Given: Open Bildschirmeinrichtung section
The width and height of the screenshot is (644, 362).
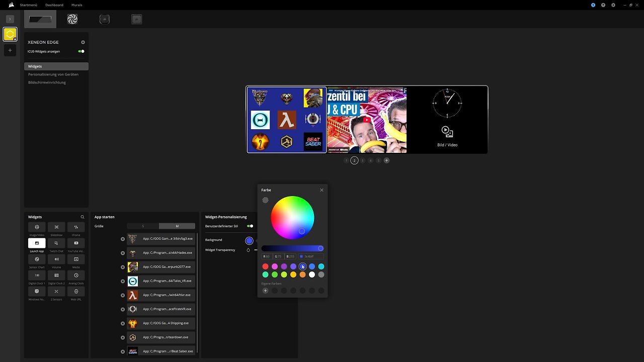Looking at the screenshot, I should tap(47, 82).
